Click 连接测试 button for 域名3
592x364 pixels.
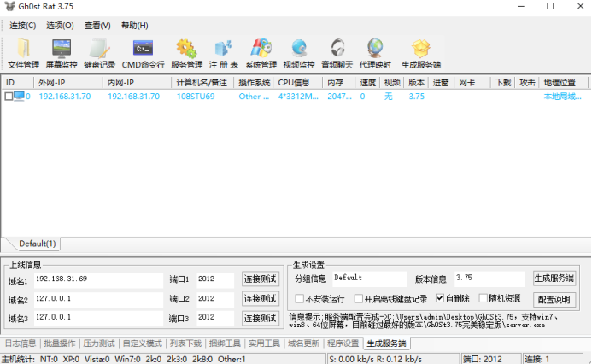(x=261, y=319)
